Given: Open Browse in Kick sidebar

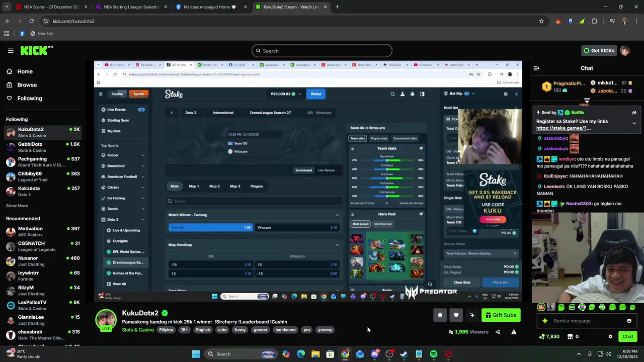Looking at the screenshot, I should click(27, 85).
